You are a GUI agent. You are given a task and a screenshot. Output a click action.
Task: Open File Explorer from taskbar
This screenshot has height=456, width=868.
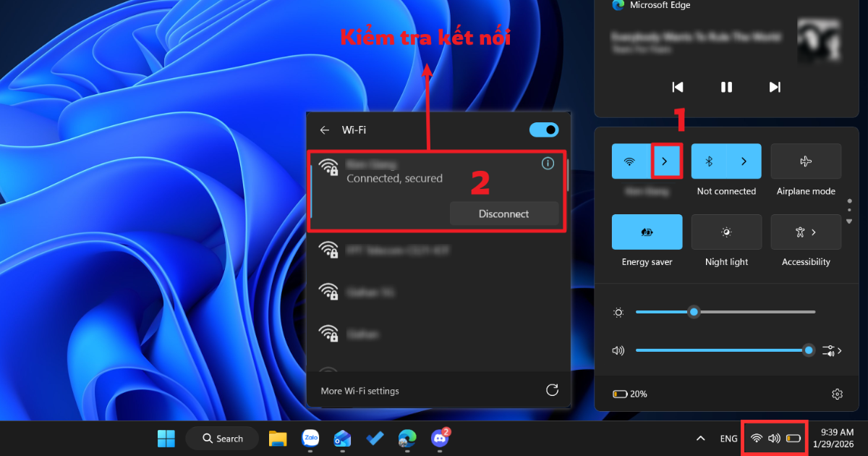(x=278, y=438)
